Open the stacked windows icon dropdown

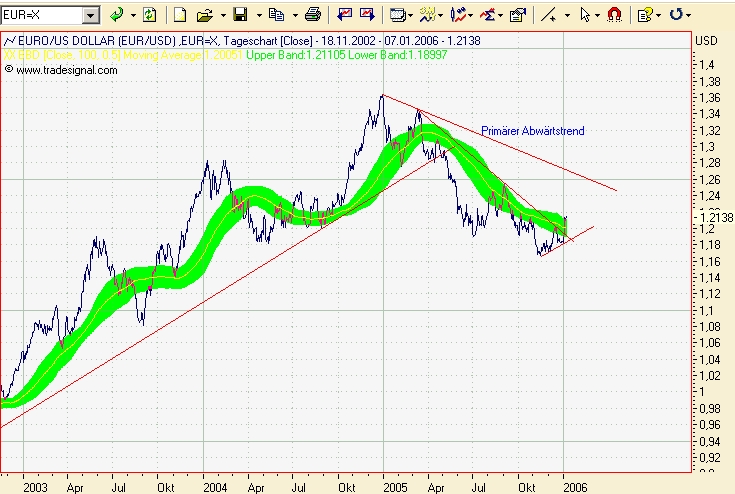(411, 15)
